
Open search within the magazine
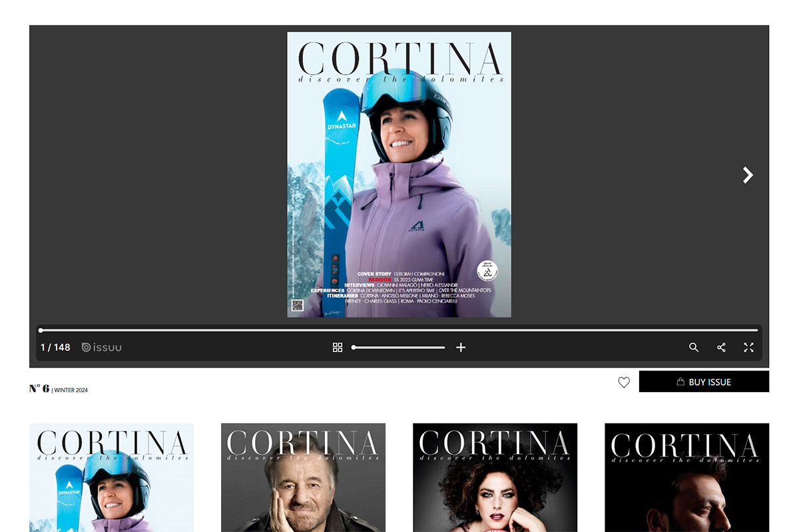[x=694, y=348]
